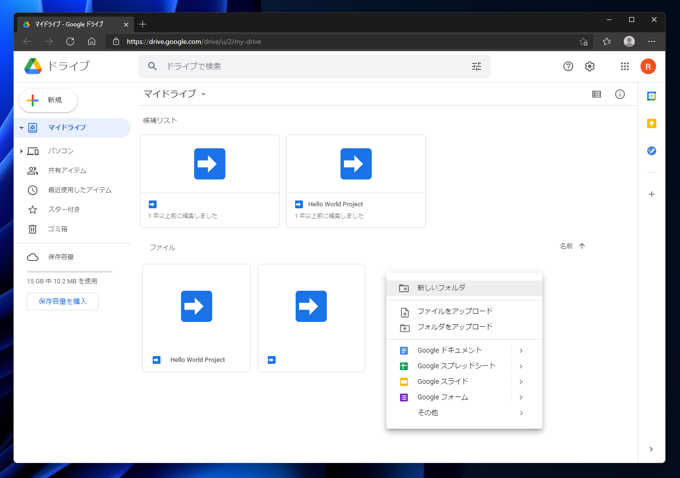Image resolution: width=680 pixels, height=478 pixels.
Task: Open browser favorites list
Action: [606, 42]
